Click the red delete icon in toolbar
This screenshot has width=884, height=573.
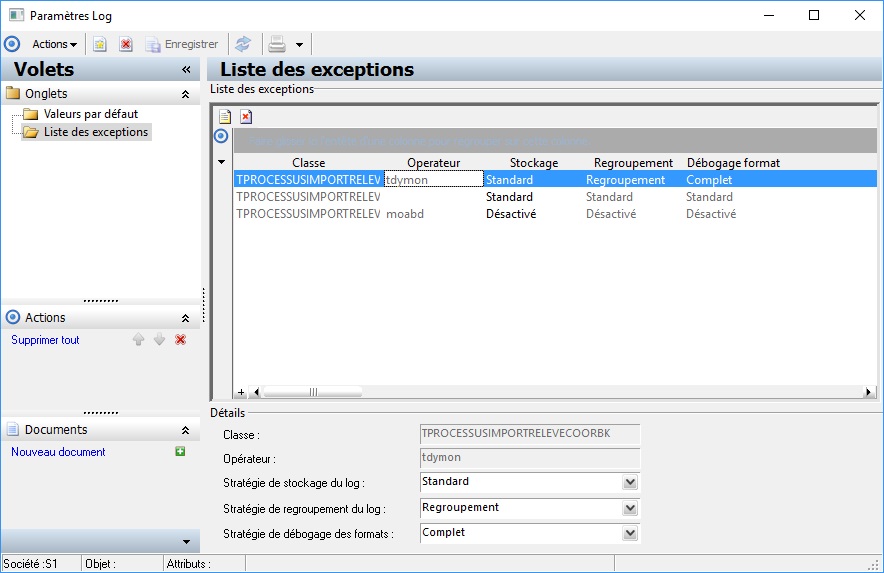126,44
